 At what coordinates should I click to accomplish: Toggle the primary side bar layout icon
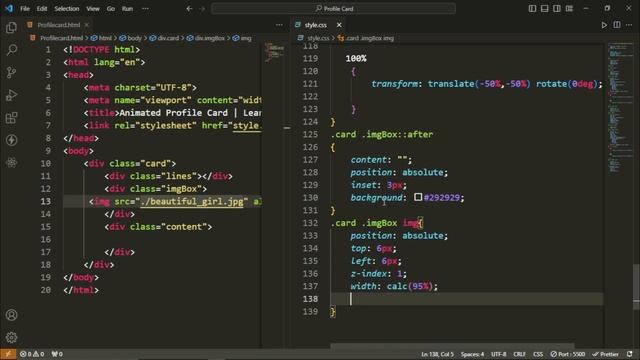(x=532, y=9)
